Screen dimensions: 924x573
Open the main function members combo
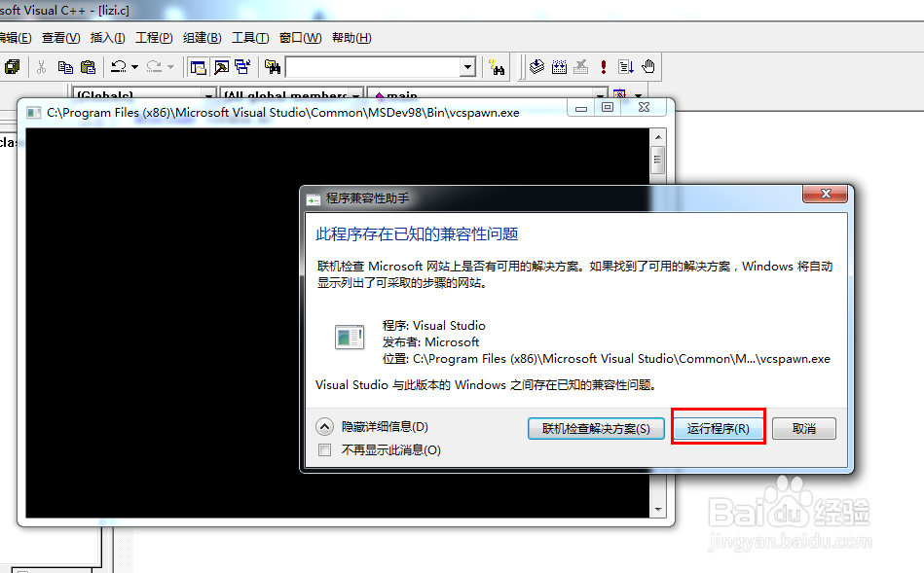(x=487, y=93)
